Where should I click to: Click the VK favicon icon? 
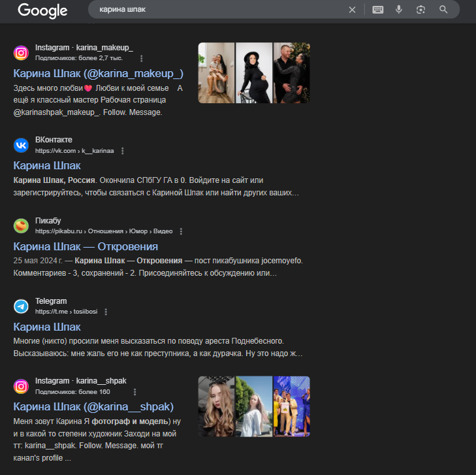22,145
